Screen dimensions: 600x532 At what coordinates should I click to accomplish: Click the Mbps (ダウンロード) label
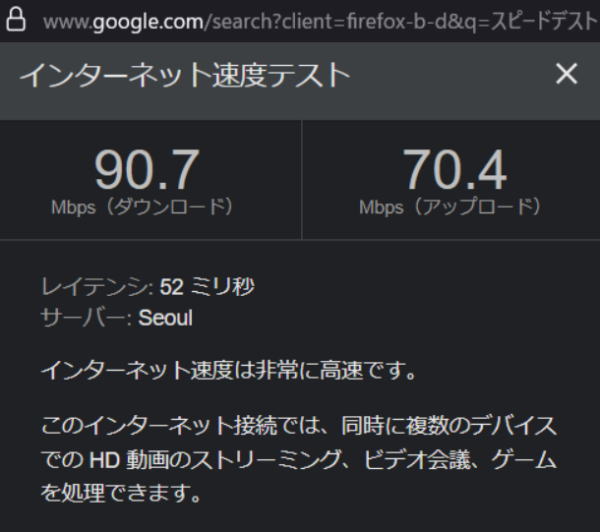[x=143, y=207]
